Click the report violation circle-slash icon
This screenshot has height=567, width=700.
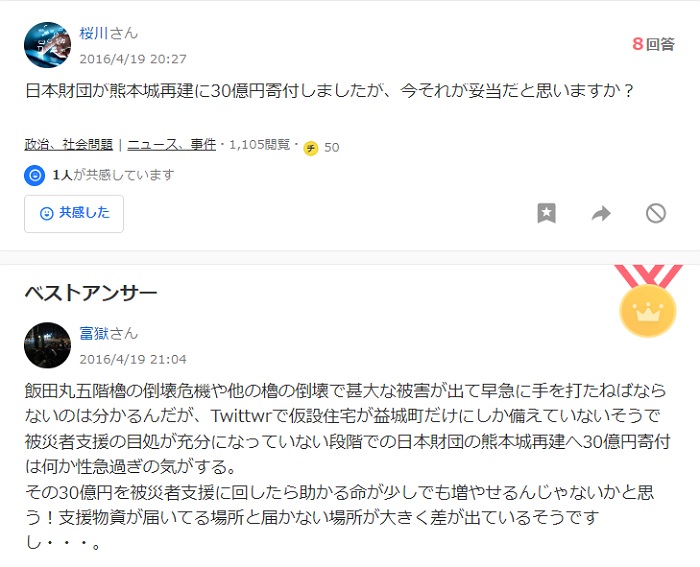click(656, 213)
